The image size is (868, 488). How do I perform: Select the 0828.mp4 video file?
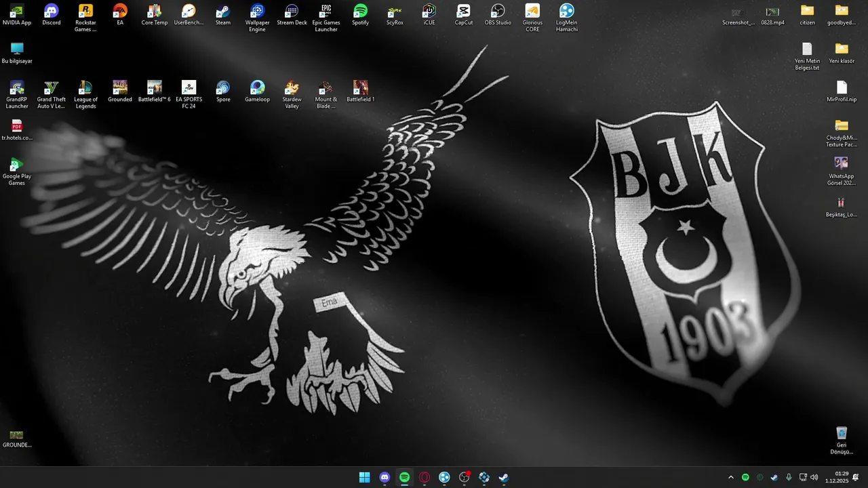pos(772,16)
